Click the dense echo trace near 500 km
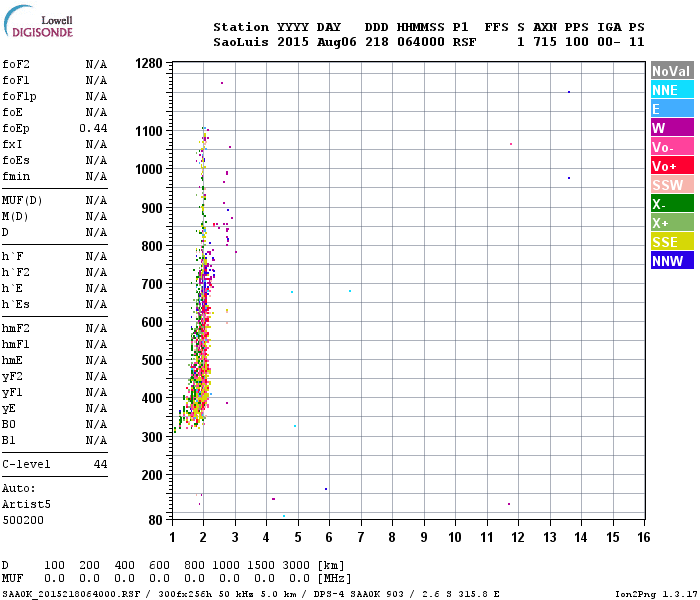The height and width of the screenshot is (600, 700). pos(200,360)
